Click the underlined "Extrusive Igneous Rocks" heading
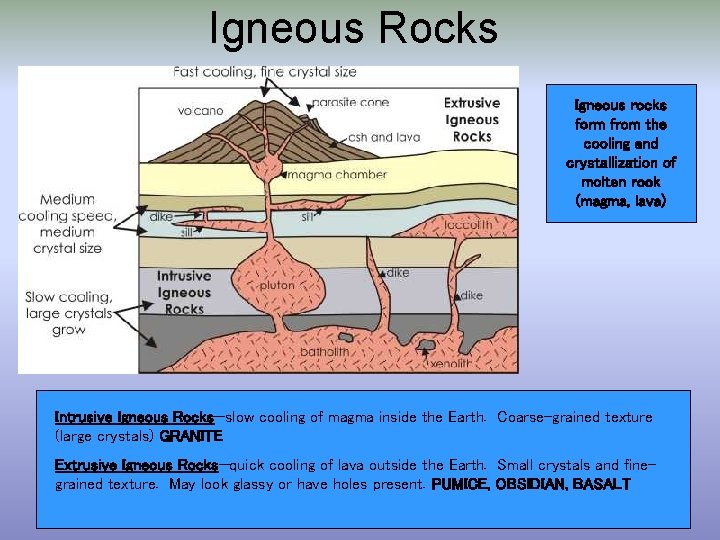This screenshot has width=720, height=540. 136,465
